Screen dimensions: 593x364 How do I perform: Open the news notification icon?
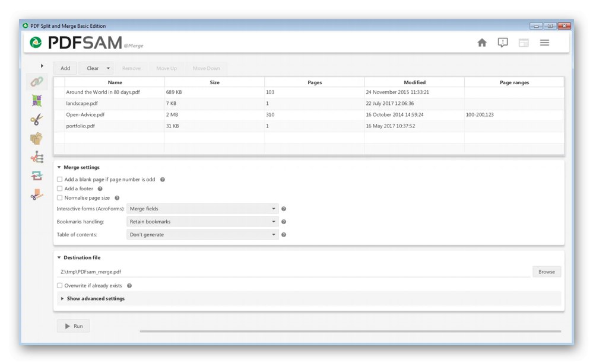(503, 43)
